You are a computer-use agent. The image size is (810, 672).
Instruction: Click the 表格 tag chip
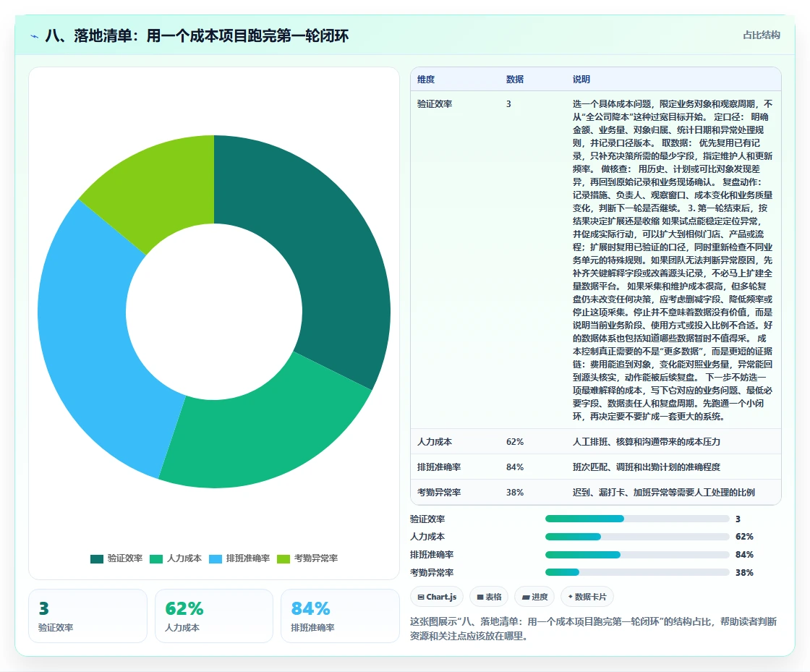tap(489, 597)
